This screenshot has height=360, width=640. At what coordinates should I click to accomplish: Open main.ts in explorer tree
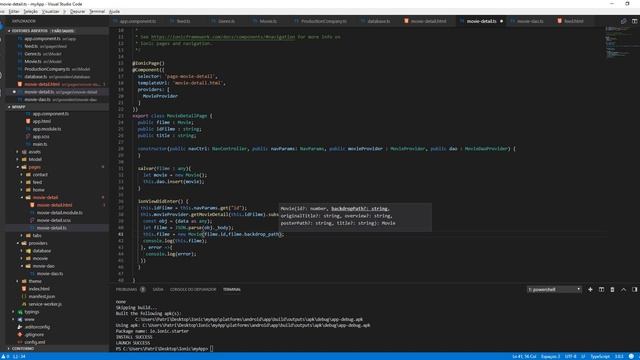point(40,144)
